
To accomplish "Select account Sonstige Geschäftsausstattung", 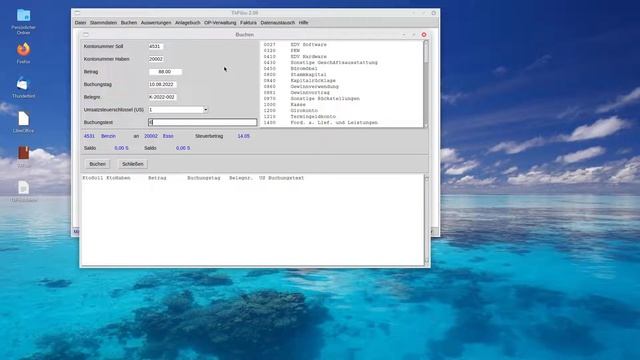I will [x=320, y=63].
